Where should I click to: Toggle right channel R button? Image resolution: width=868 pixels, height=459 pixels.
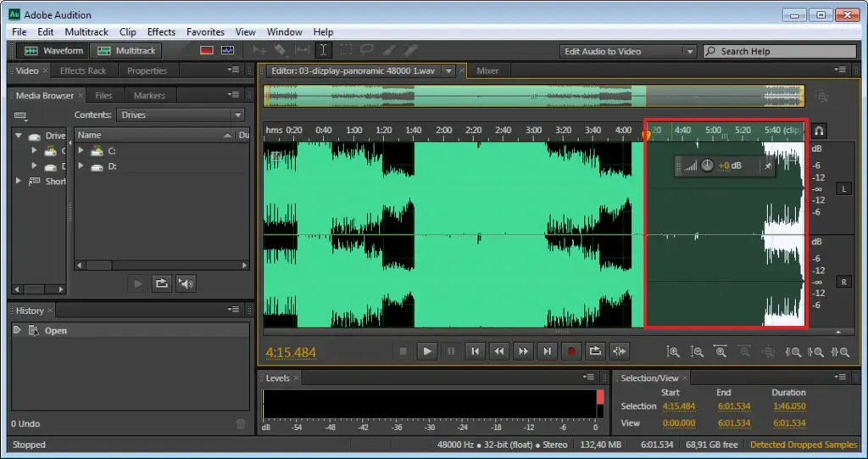coord(843,281)
